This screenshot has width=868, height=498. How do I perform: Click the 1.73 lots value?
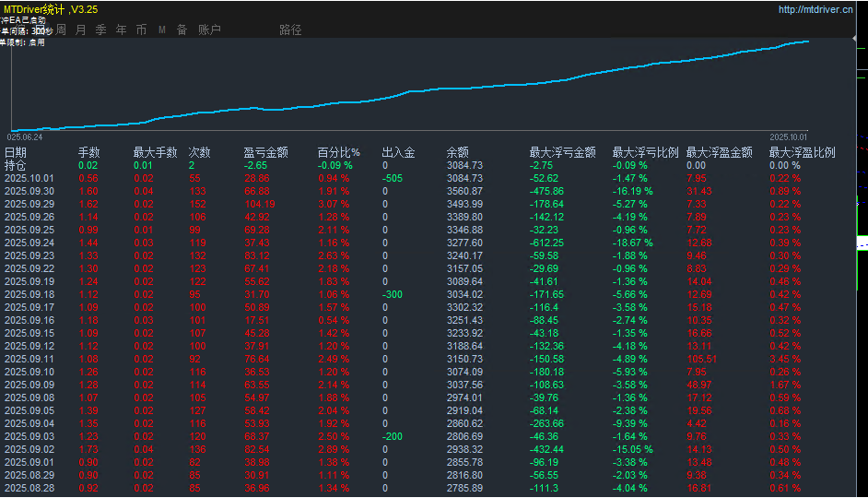(x=88, y=449)
